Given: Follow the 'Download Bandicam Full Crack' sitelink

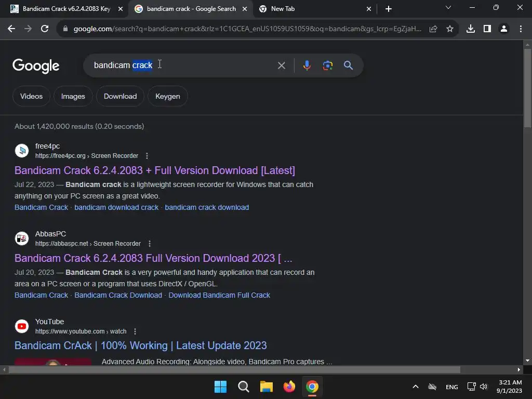Looking at the screenshot, I should 219,295.
